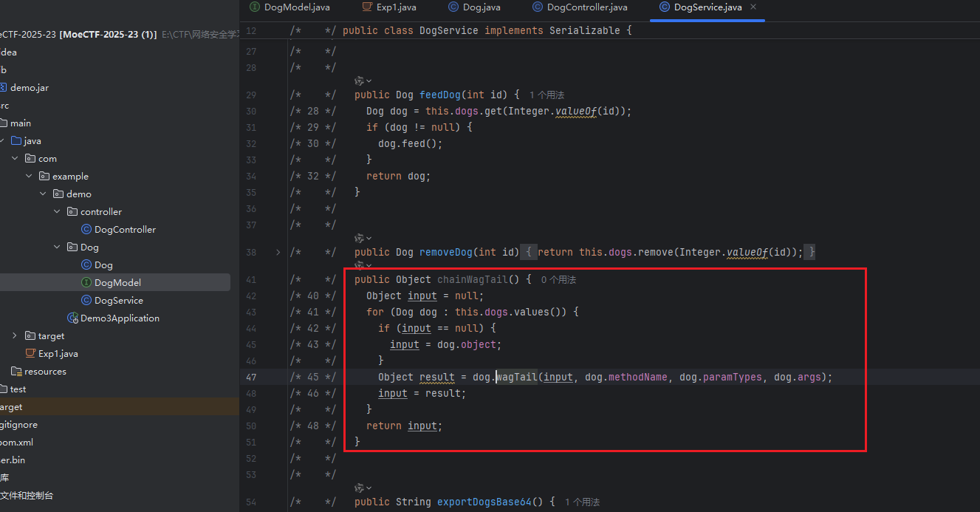Collapse the example package node
Screen dimensions: 980x512
click(30, 177)
